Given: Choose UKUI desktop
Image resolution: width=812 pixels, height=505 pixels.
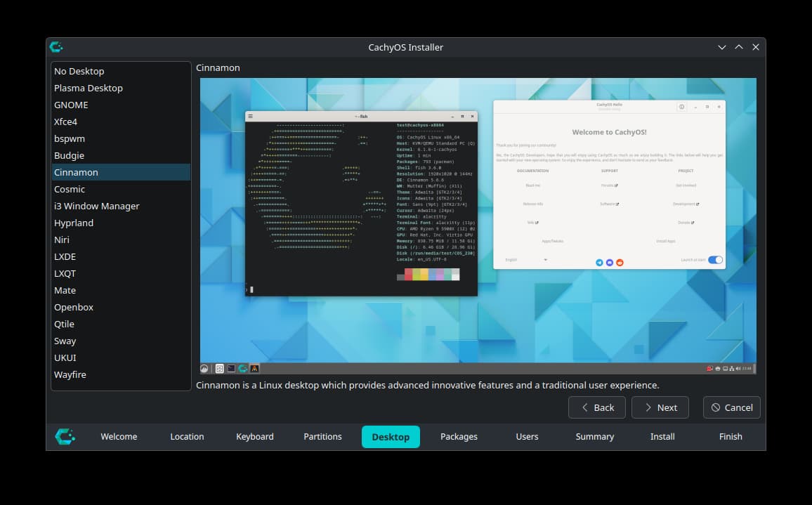Looking at the screenshot, I should coord(122,358).
